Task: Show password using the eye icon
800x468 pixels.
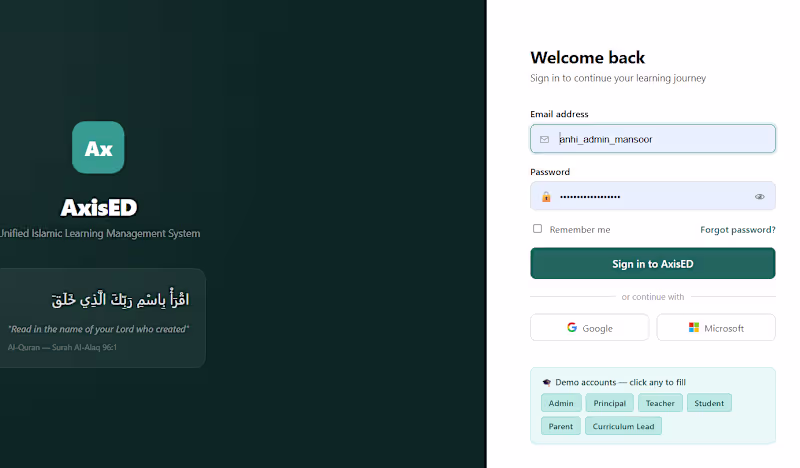Action: click(760, 196)
